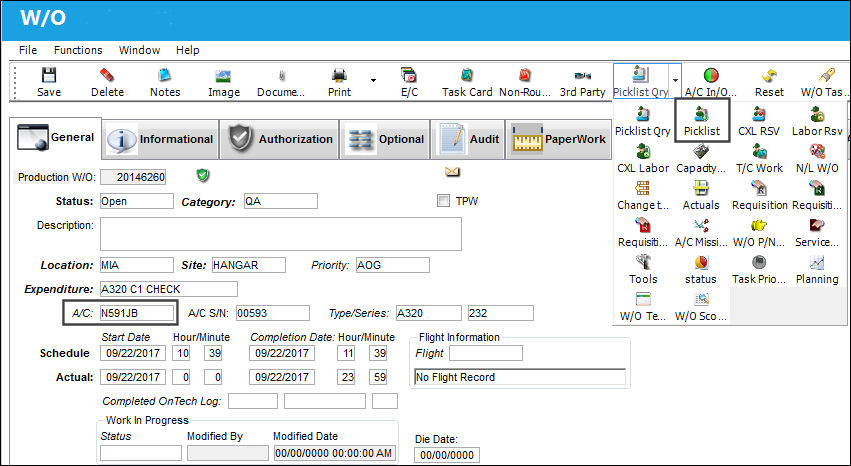
Task: Click the 3rd Party toolbar icon
Action: pos(582,75)
